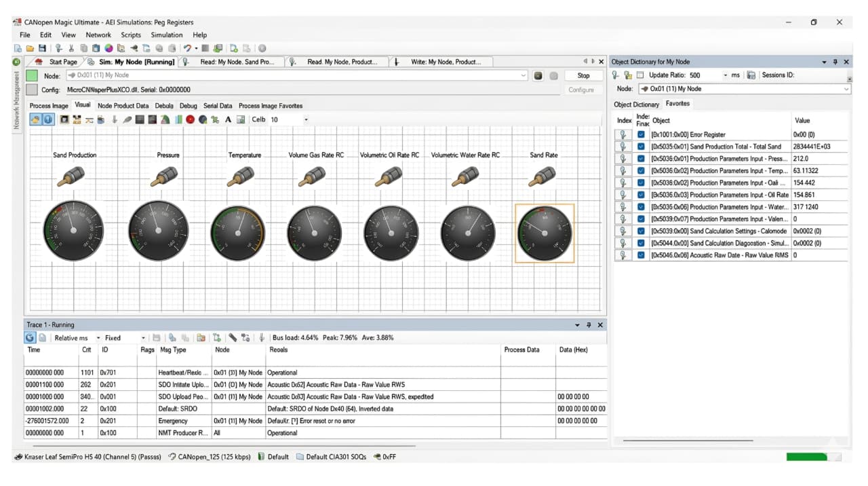Click the read icon for Error Register row
Viewport: 868px width, 486px height.
tap(623, 134)
